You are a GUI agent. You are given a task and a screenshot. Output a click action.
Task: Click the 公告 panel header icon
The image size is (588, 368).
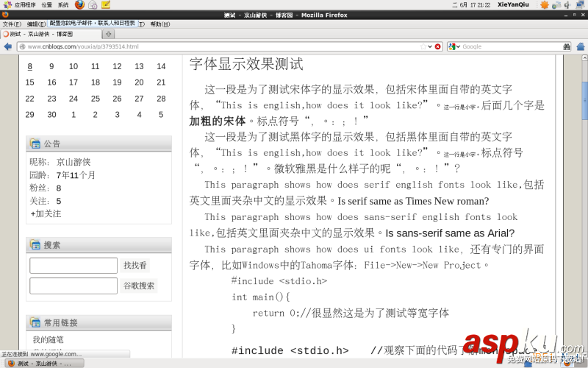click(35, 144)
